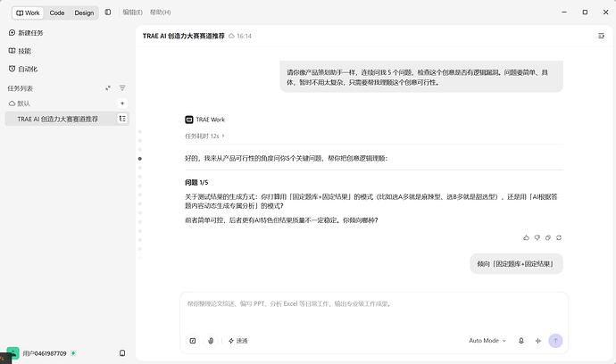Open the task list filter icon
This screenshot has height=364, width=616.
122,88
